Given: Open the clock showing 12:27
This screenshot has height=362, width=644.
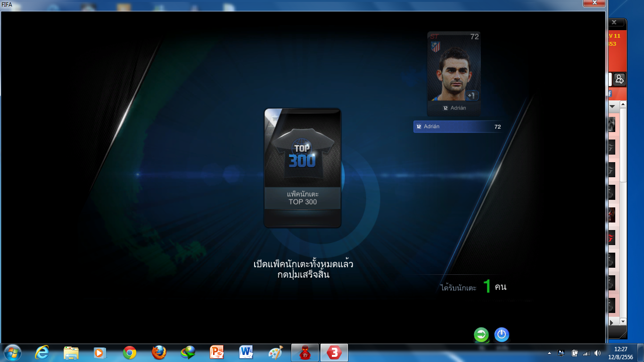Looking at the screenshot, I should (621, 353).
